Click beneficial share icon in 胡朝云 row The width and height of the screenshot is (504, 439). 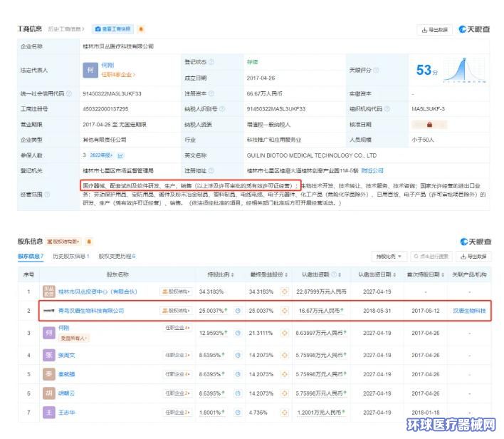(x=284, y=393)
